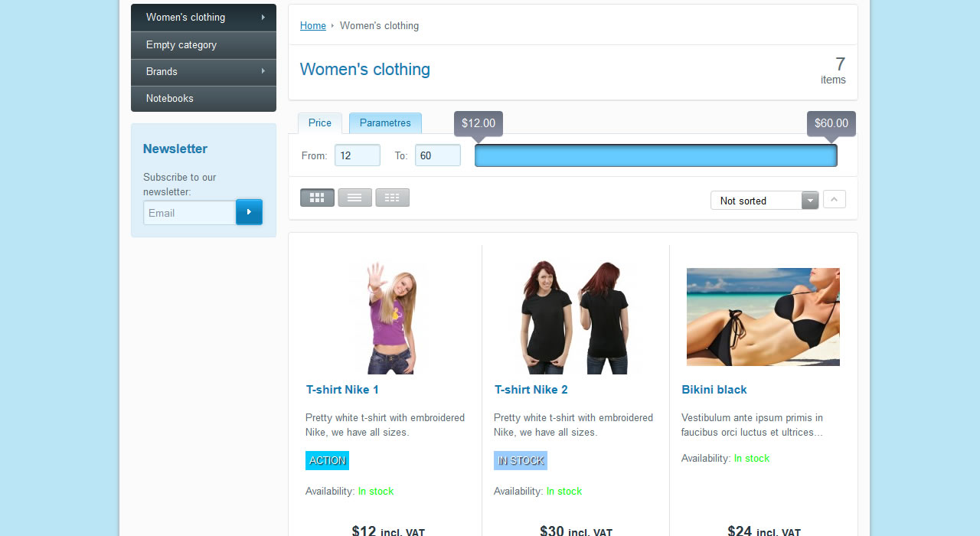Click the Women's clothing page heading
Image resolution: width=980 pixels, height=536 pixels.
pos(365,70)
